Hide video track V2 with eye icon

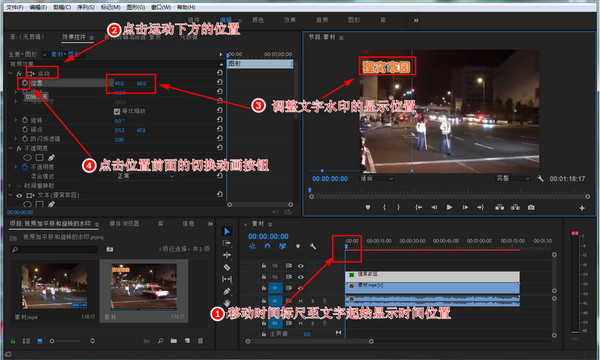pos(301,277)
